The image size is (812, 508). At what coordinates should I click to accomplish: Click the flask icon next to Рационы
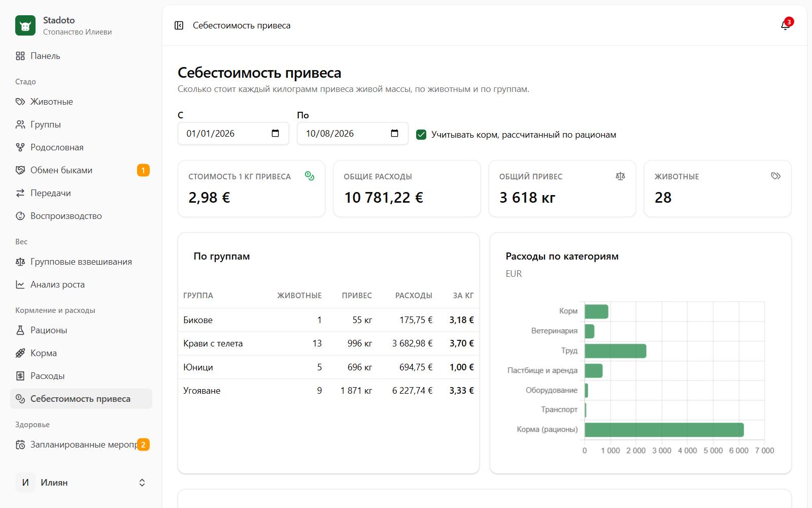click(20, 330)
